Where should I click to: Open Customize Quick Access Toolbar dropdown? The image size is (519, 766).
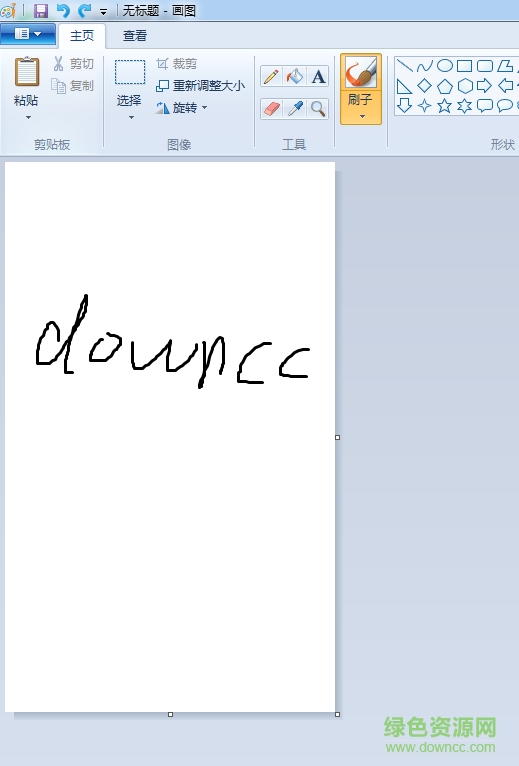[x=103, y=11]
